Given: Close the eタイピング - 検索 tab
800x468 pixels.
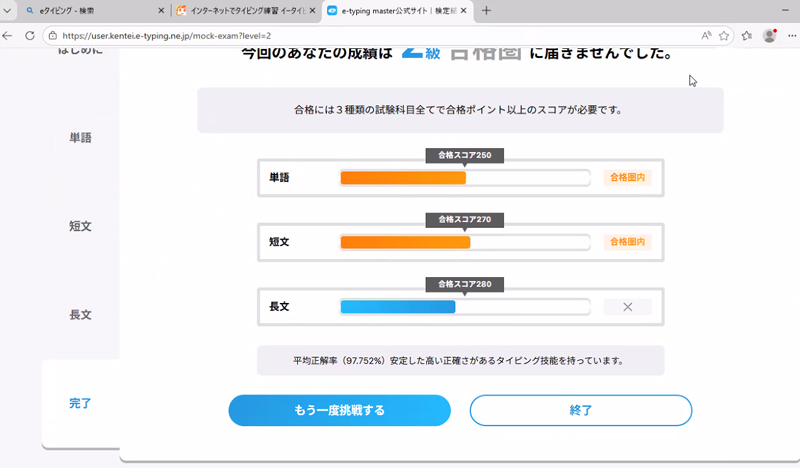Looking at the screenshot, I should pyautogui.click(x=161, y=11).
